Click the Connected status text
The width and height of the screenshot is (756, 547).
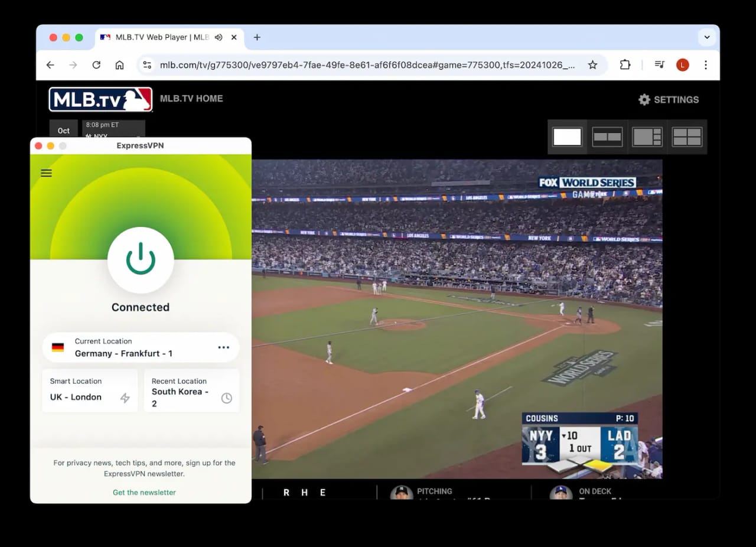pos(141,307)
